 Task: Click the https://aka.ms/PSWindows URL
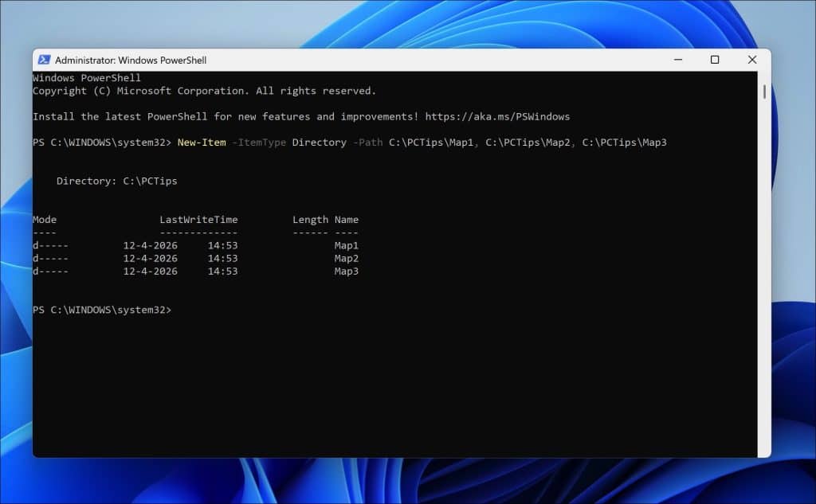pyautogui.click(x=497, y=117)
